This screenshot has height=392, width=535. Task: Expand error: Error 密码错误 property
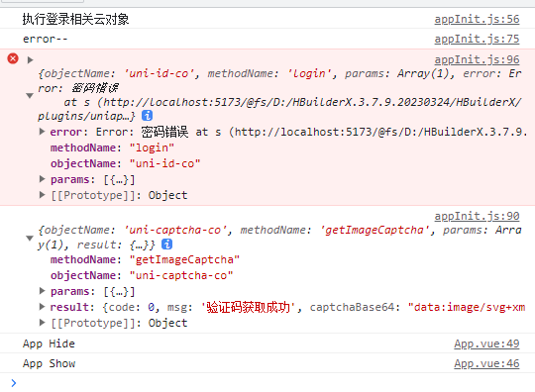42,132
